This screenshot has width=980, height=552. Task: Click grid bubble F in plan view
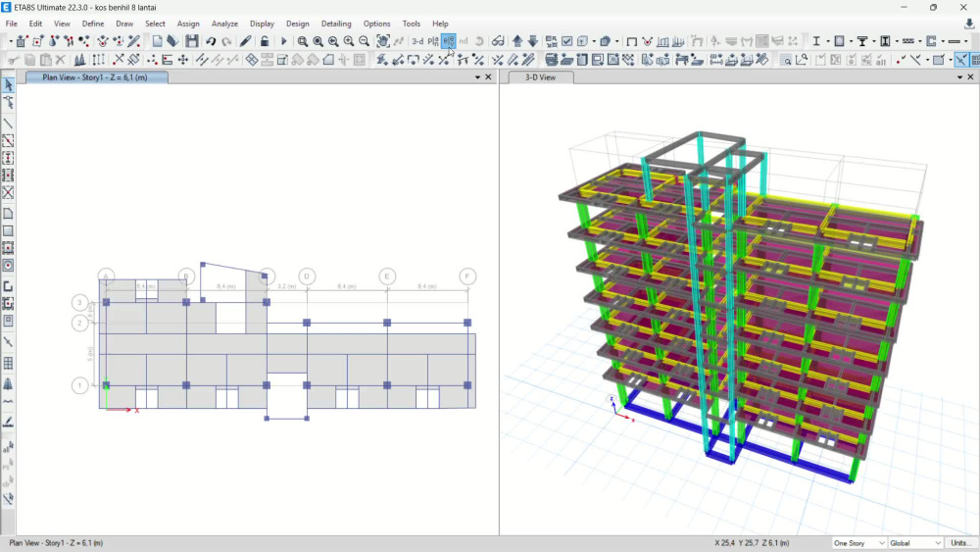tap(467, 276)
